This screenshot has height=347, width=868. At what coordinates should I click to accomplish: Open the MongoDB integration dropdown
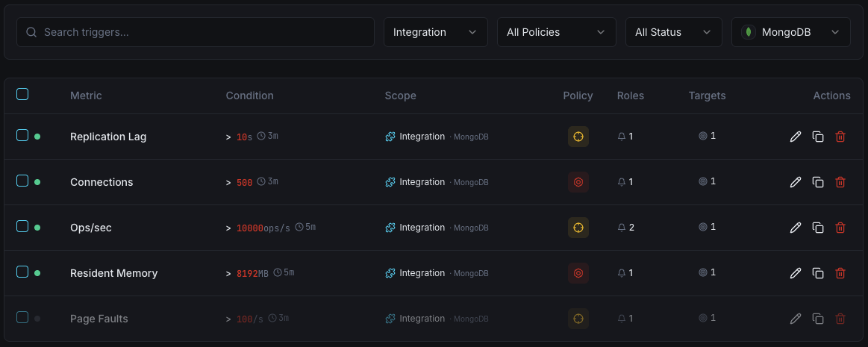[x=791, y=32]
